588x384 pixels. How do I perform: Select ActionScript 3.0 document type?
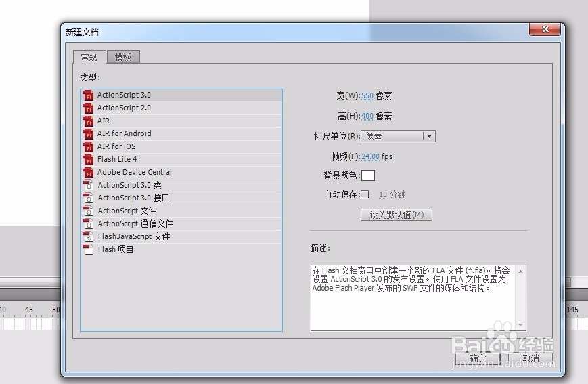click(x=181, y=95)
